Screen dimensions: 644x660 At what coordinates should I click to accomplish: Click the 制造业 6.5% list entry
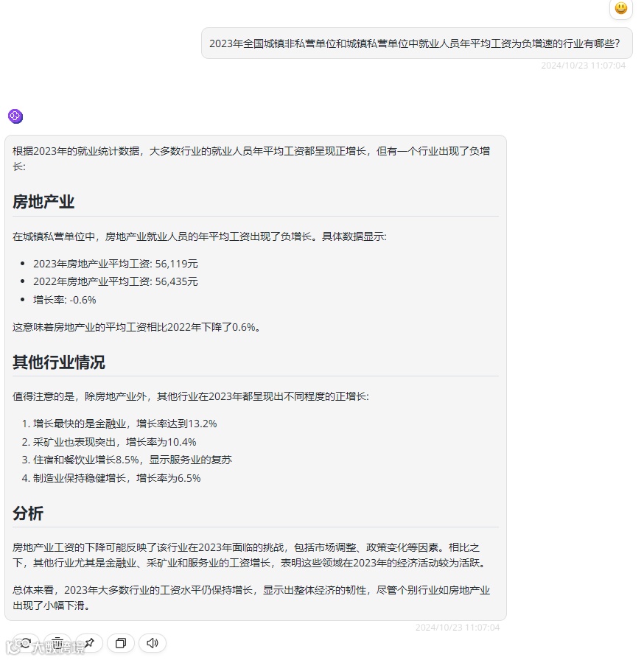[122, 478]
